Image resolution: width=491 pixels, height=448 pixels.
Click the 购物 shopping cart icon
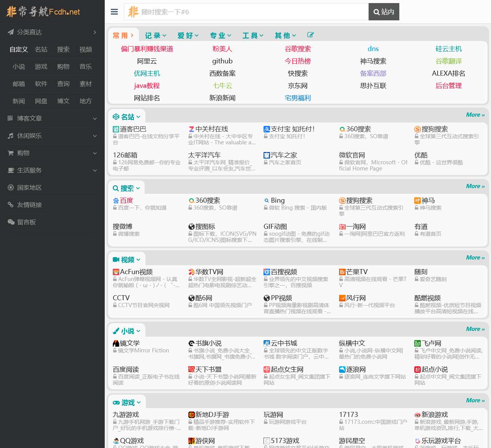11,153
